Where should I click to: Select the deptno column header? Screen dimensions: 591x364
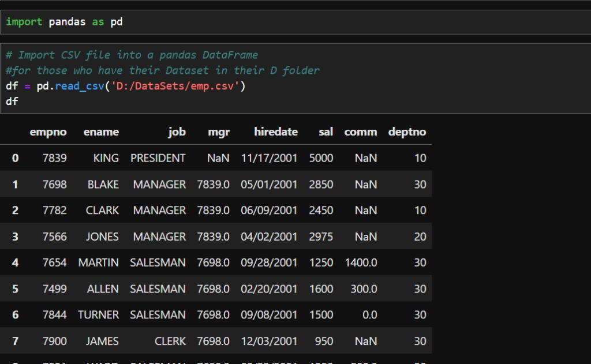[407, 132]
